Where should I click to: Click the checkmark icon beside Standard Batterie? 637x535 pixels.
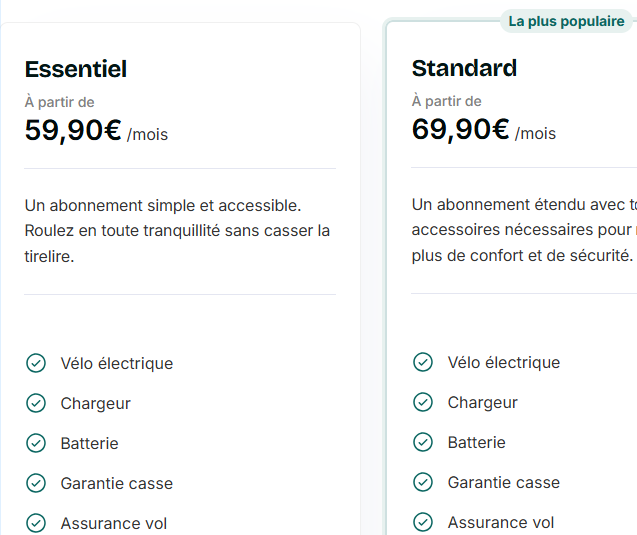(x=423, y=442)
